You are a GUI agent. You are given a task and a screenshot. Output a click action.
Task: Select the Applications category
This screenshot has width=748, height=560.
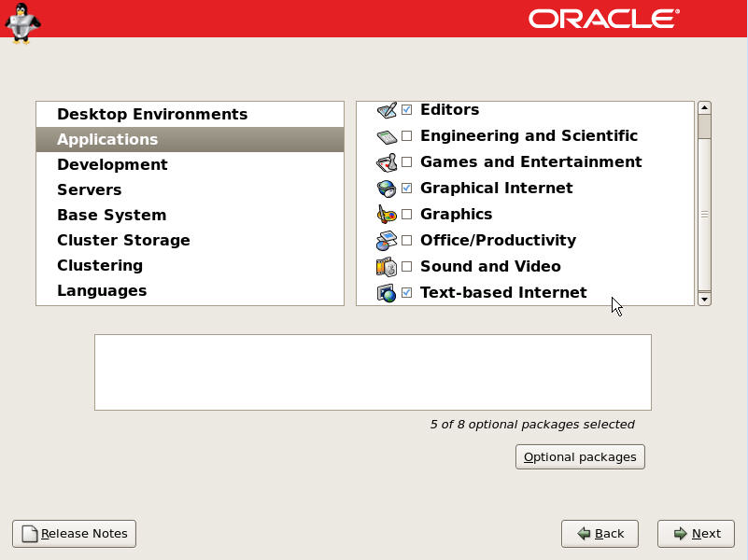pos(190,140)
